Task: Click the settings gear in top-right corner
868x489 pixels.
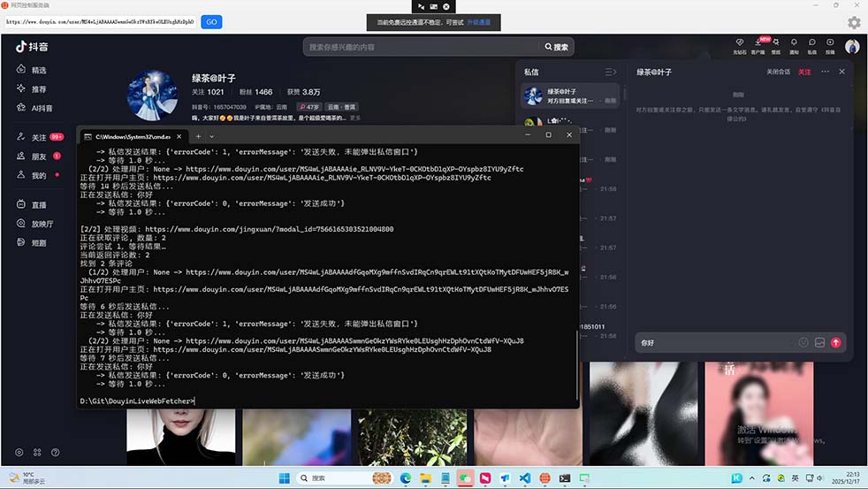Action: click(854, 22)
